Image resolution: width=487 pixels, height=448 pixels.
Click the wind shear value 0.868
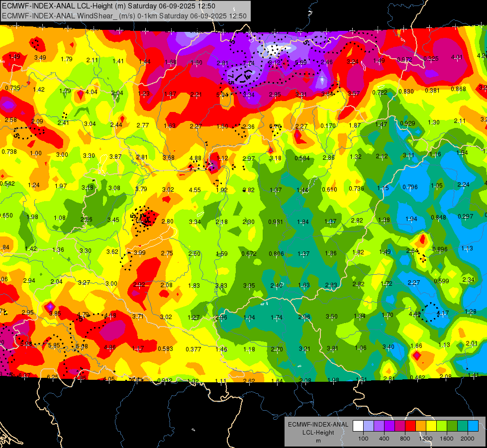coord(459,89)
